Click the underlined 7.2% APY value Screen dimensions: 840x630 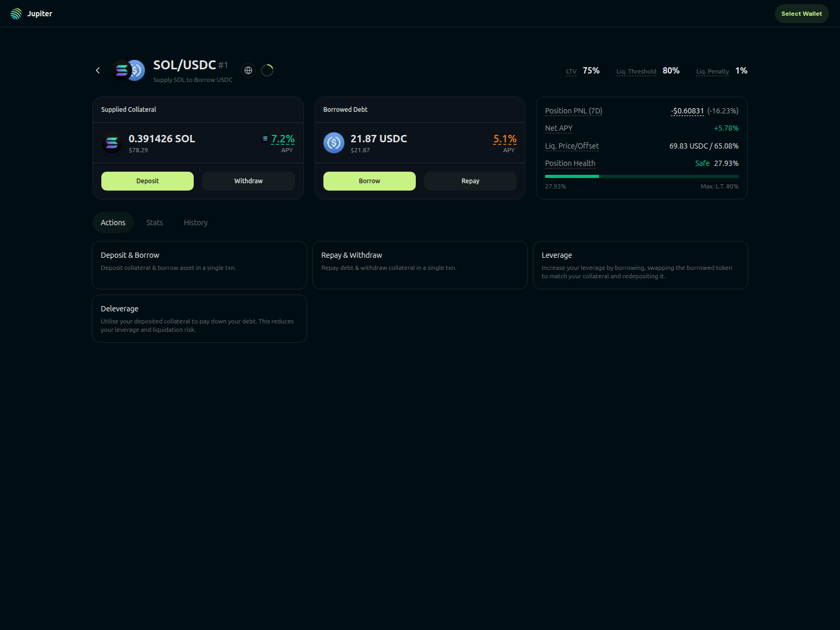(283, 139)
